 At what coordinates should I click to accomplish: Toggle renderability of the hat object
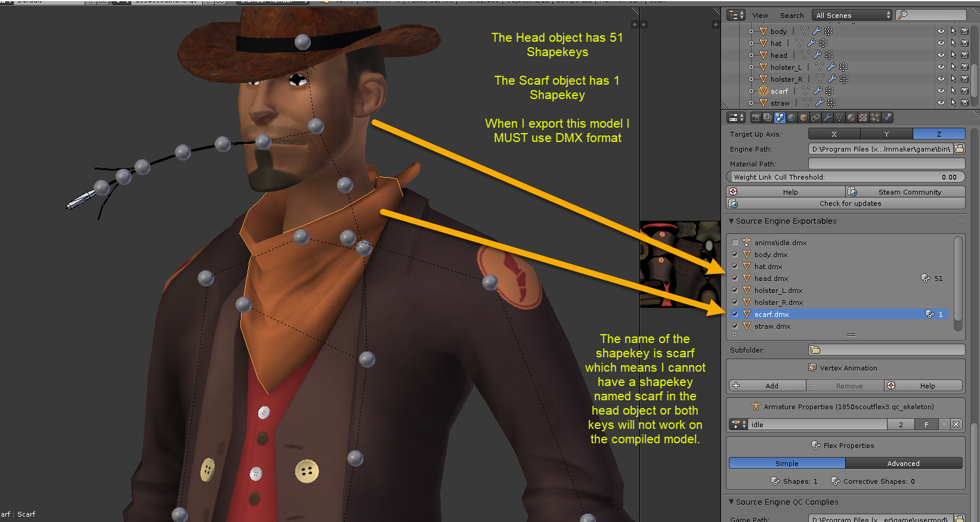(964, 43)
